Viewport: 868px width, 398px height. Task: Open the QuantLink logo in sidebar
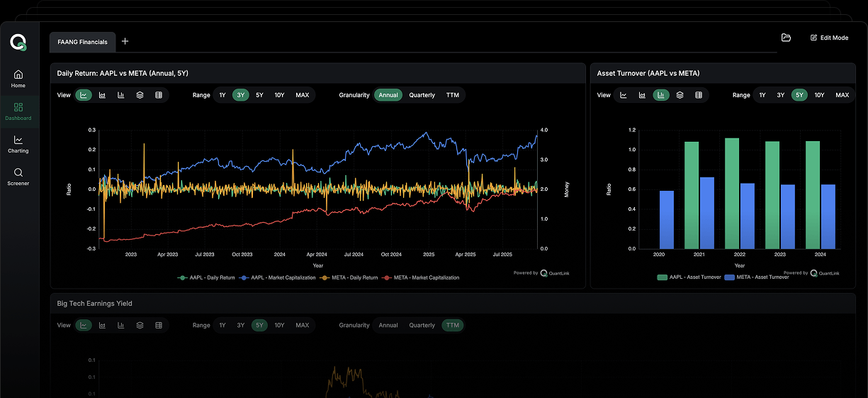[x=18, y=43]
